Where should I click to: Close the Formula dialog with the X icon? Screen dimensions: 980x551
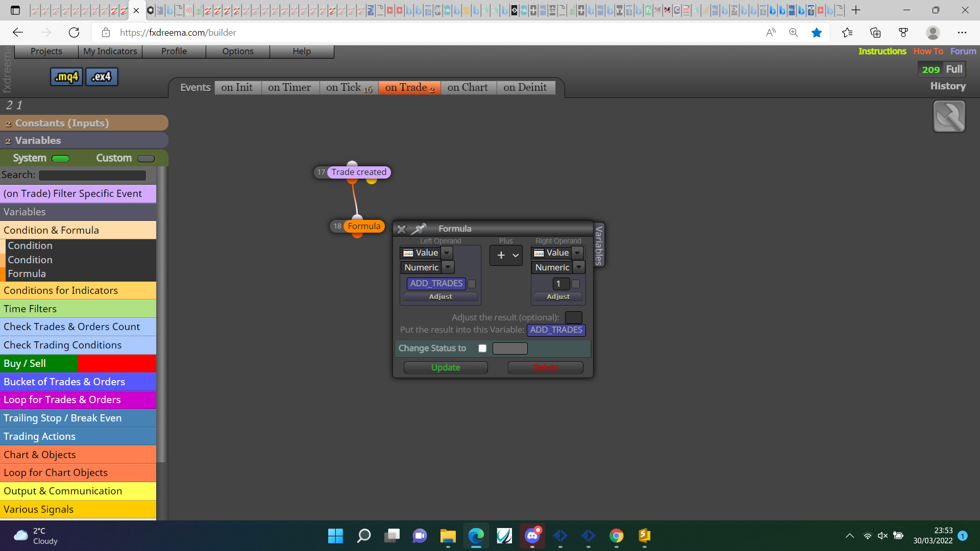pos(402,229)
